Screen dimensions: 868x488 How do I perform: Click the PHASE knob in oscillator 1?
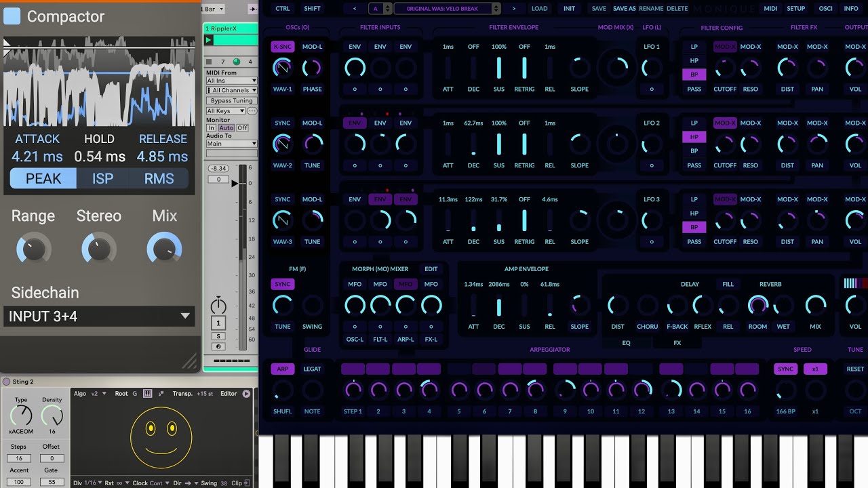pos(312,68)
